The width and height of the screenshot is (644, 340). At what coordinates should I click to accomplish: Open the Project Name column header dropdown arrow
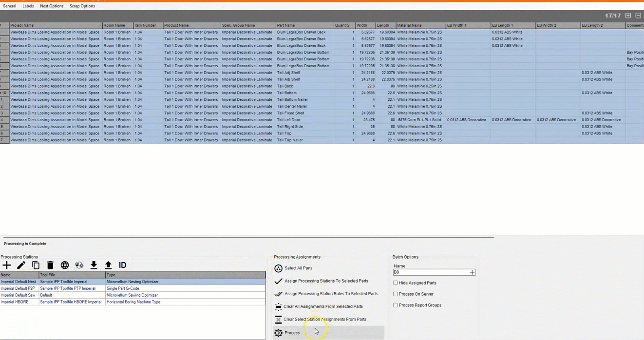100,25
